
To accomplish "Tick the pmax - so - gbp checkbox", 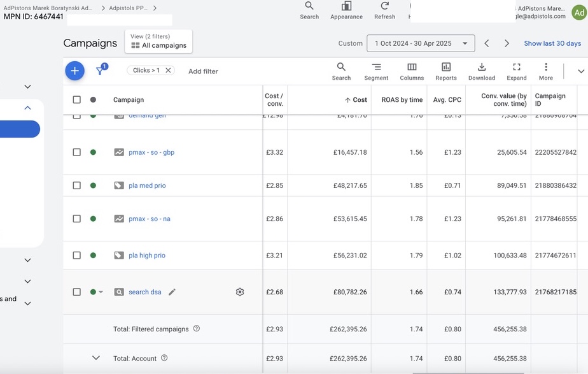I will pos(76,152).
